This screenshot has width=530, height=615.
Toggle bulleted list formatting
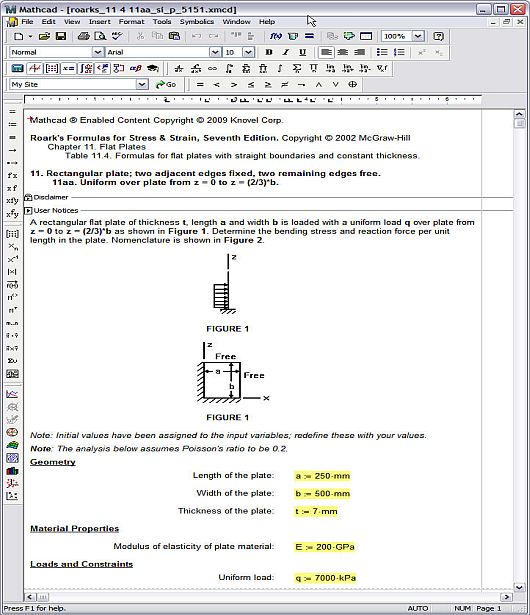[382, 52]
